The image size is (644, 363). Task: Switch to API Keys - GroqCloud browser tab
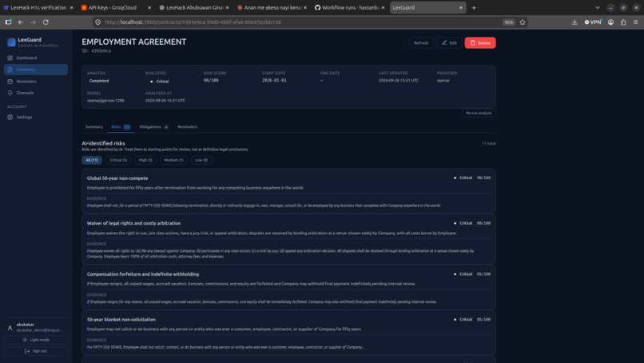[x=116, y=7]
